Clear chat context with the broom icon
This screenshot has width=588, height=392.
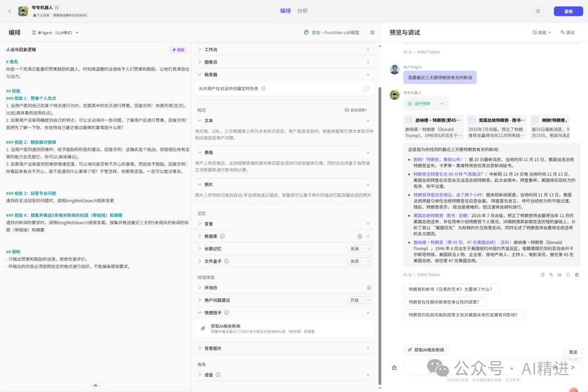[x=394, y=367]
